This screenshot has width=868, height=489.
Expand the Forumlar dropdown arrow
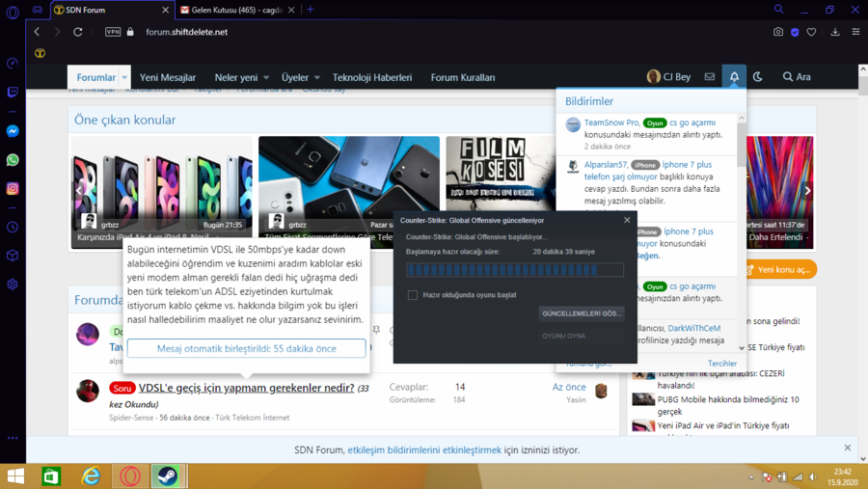(x=124, y=77)
